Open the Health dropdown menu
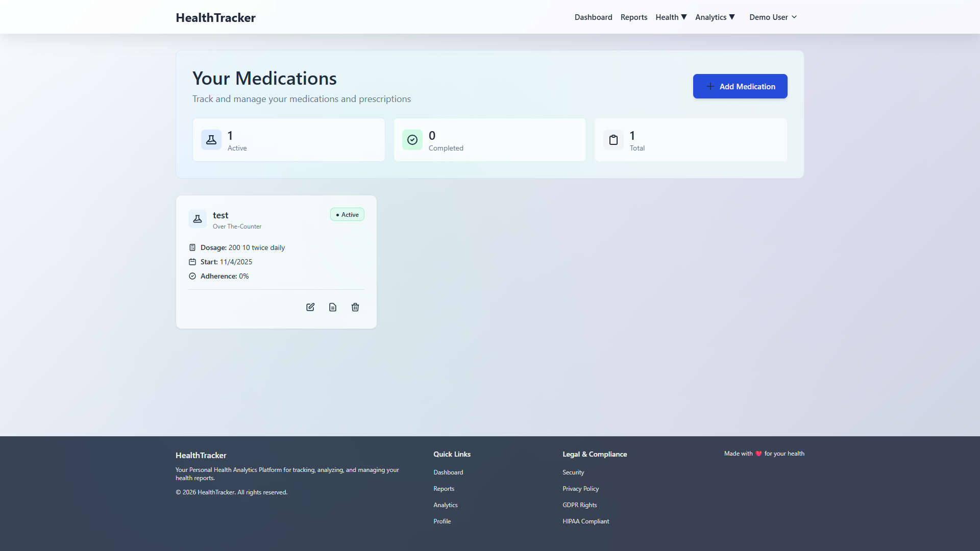The image size is (980, 551). point(670,17)
